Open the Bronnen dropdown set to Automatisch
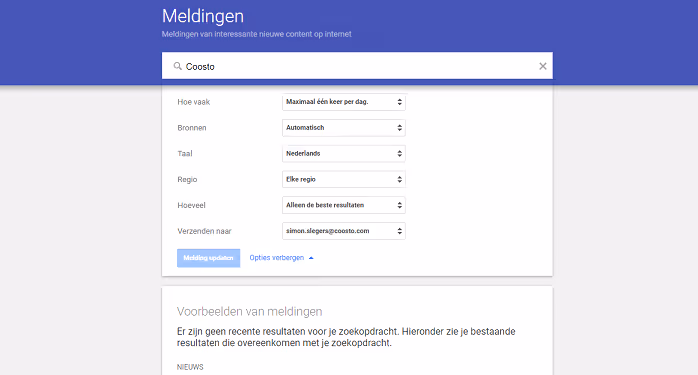 coord(344,128)
